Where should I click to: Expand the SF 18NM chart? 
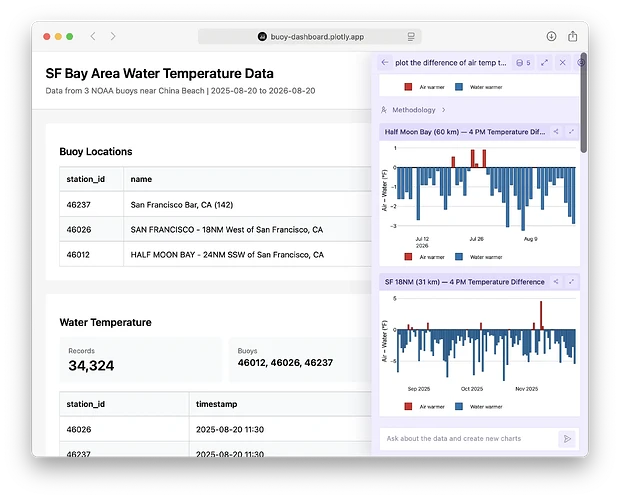[571, 282]
